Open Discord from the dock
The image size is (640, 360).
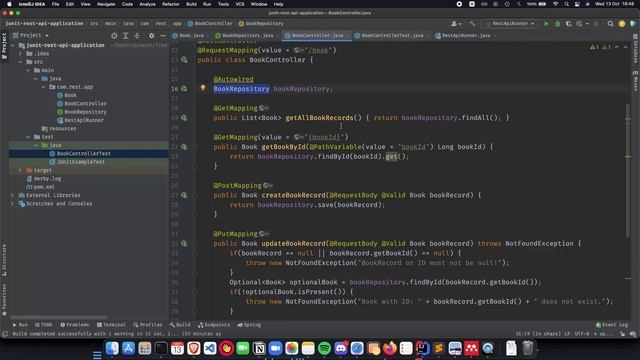click(341, 348)
